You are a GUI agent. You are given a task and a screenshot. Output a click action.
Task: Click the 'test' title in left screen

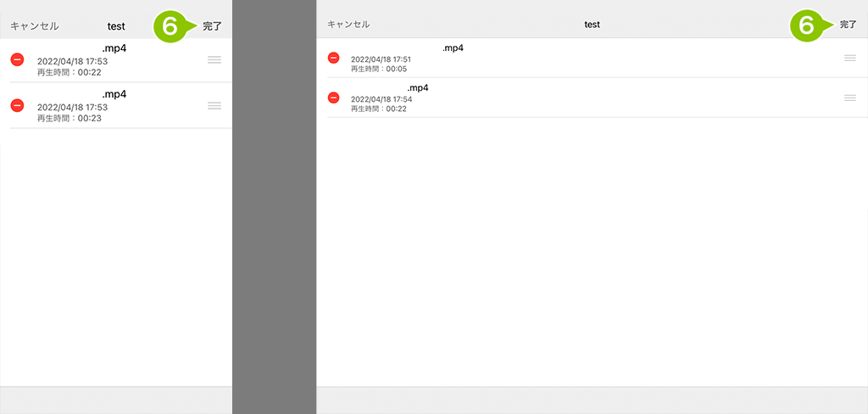pos(116,26)
